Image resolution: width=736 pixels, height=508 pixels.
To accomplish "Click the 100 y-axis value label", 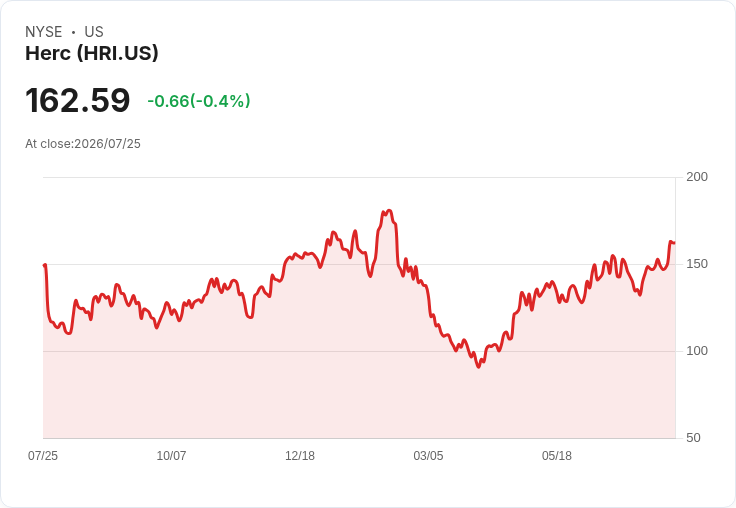I will tap(697, 351).
